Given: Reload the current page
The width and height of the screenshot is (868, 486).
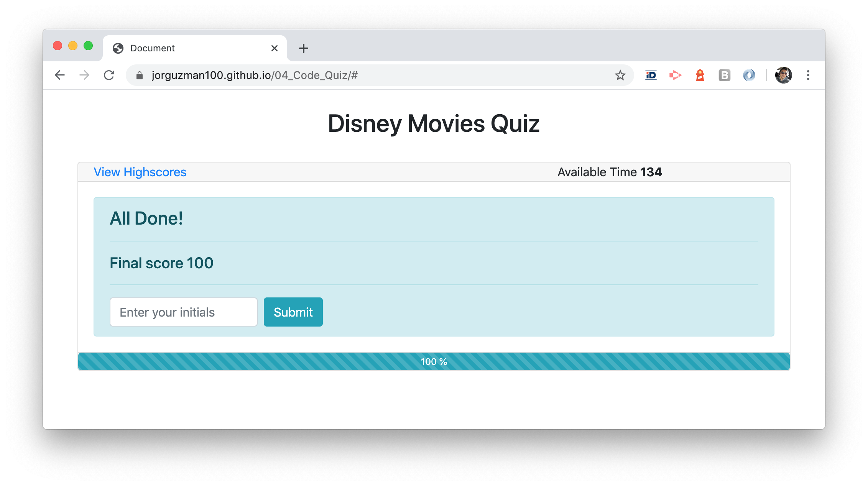Looking at the screenshot, I should pos(109,75).
